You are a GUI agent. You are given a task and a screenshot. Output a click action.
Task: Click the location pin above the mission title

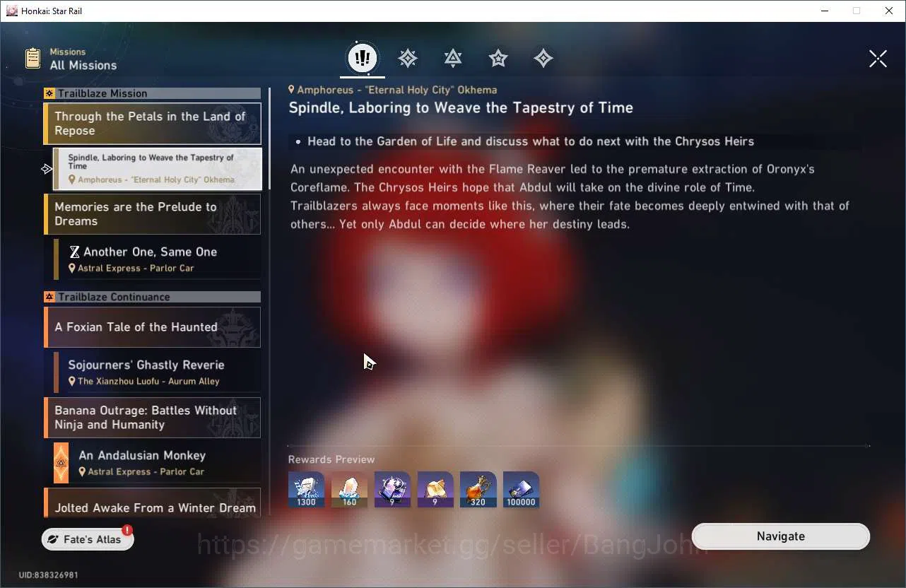pyautogui.click(x=291, y=90)
